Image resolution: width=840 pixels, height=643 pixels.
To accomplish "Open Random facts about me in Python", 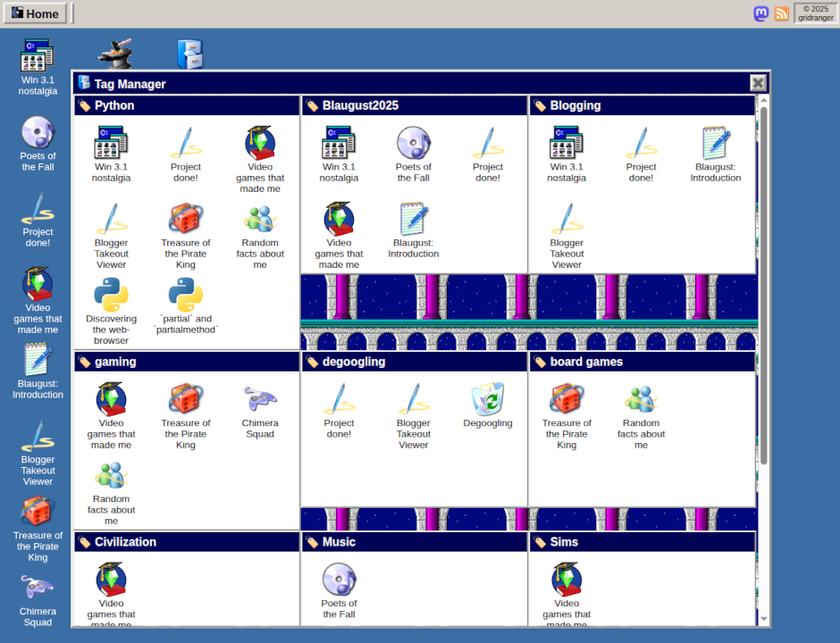I will point(260,236).
